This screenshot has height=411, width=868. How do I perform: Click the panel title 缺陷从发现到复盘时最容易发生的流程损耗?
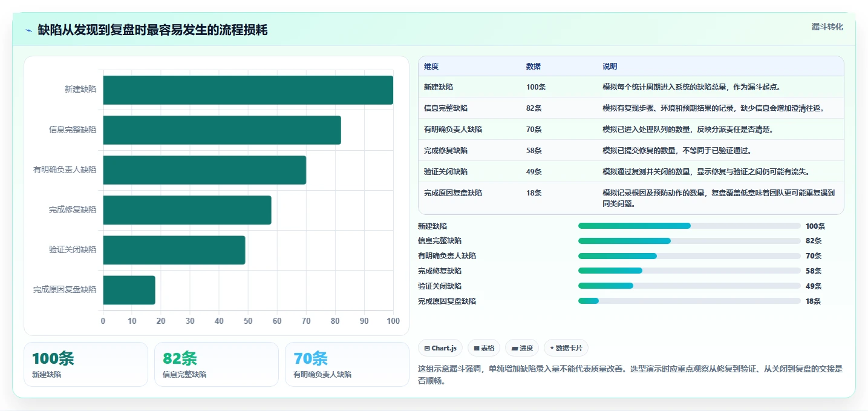tap(152, 30)
